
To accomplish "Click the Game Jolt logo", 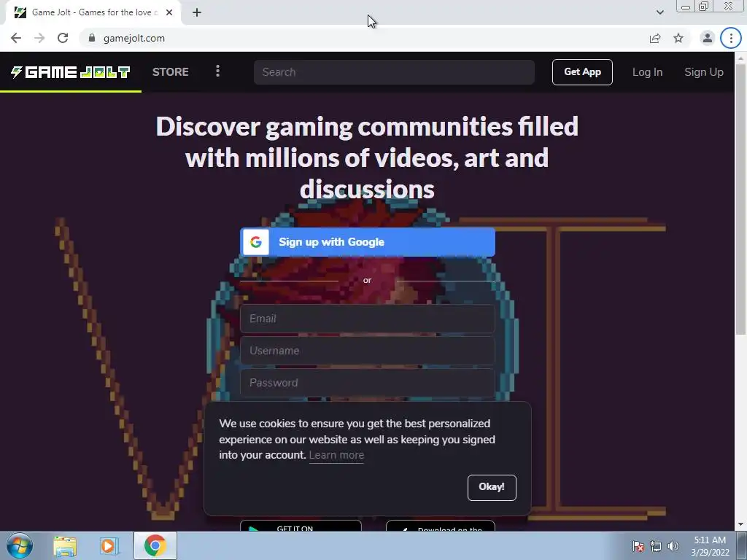I will [x=71, y=72].
